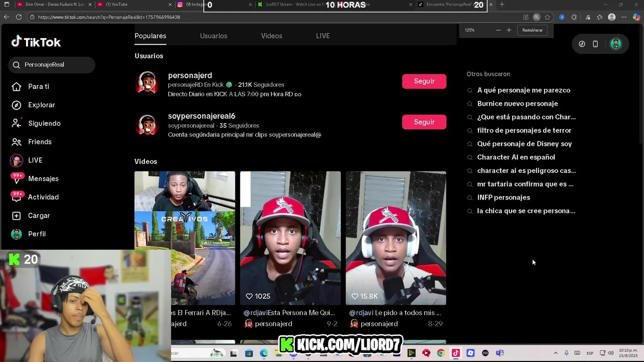Click the volume icon in system tray
644x362 pixels.
pyautogui.click(x=611, y=353)
